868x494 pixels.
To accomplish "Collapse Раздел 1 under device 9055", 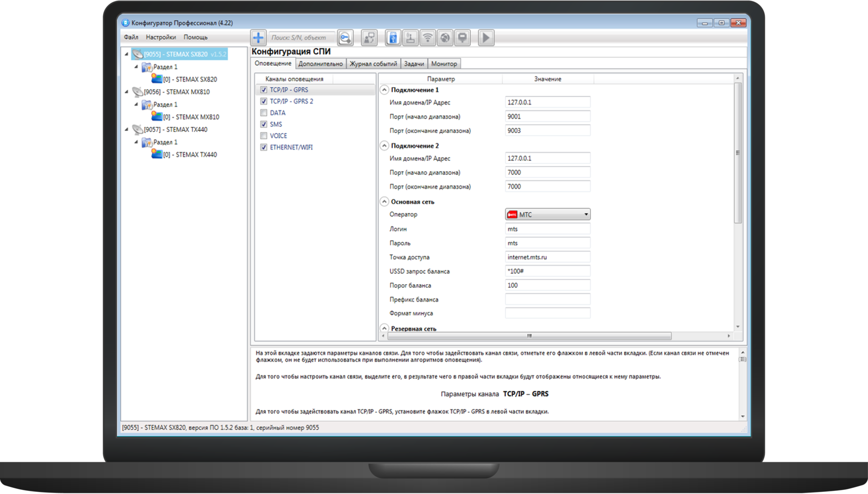I will 136,67.
